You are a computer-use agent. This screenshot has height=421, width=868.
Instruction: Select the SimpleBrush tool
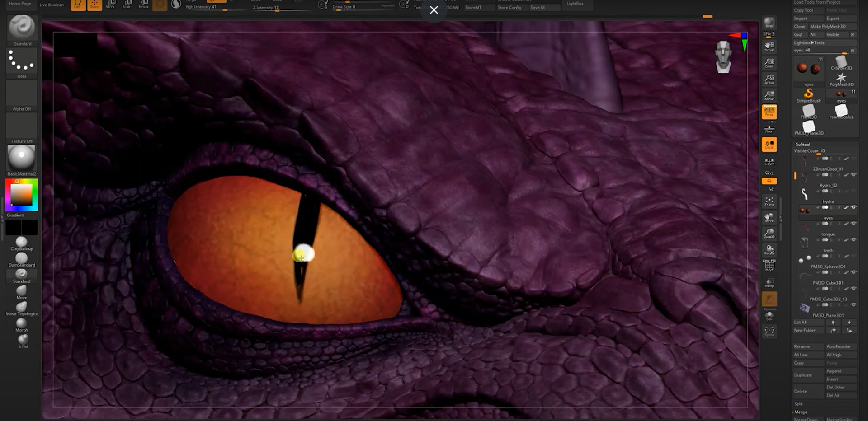pos(808,94)
